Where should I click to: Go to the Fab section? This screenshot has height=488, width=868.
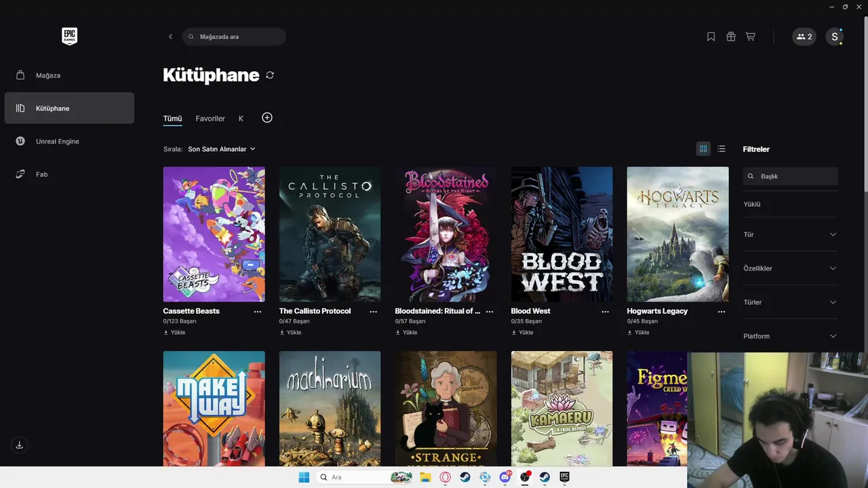point(69,174)
